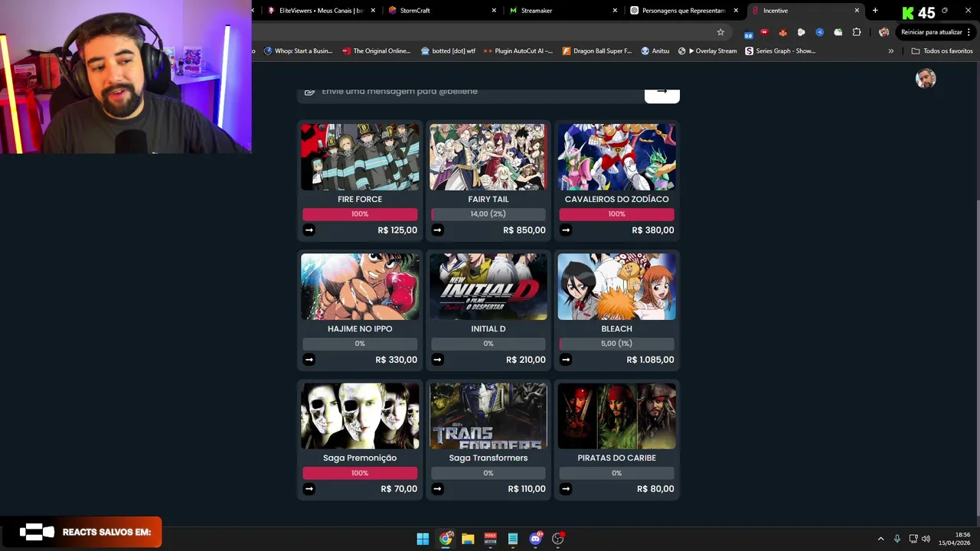The image size is (980, 551).
Task: Bookmark this page with the star icon
Action: click(x=720, y=32)
